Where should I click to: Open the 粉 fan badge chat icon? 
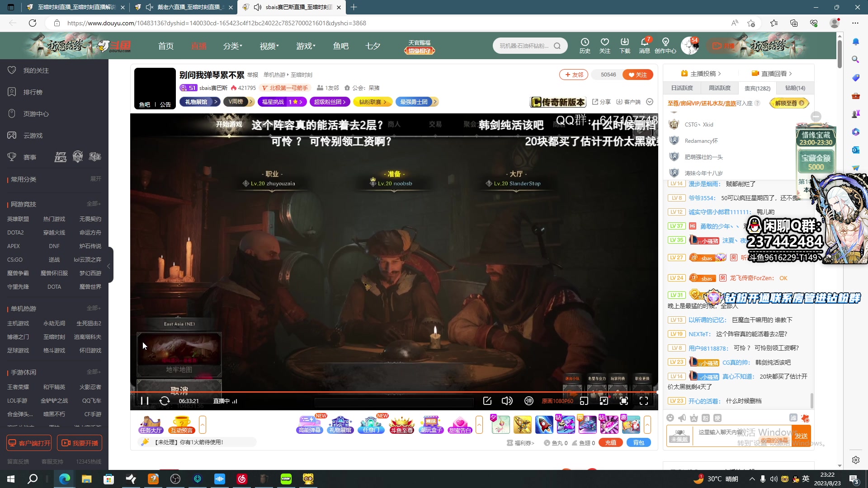click(706, 418)
